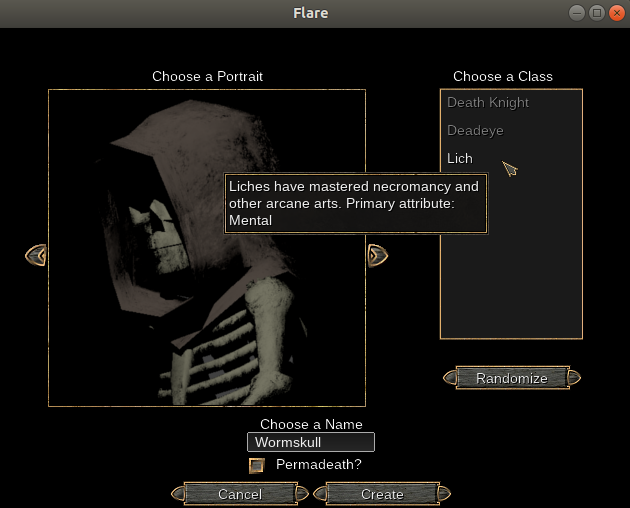Click the Permadeath? label text
Viewport: 630px width, 508px height.
(318, 465)
